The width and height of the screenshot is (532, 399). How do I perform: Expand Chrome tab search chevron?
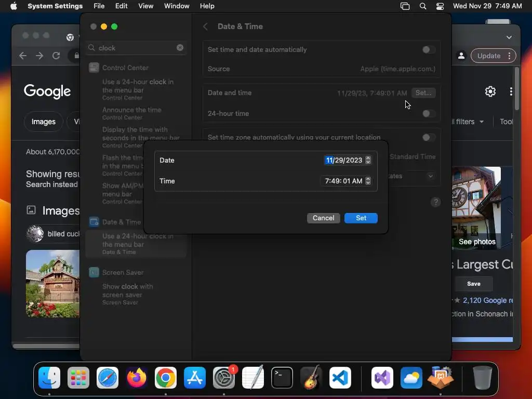point(509,37)
